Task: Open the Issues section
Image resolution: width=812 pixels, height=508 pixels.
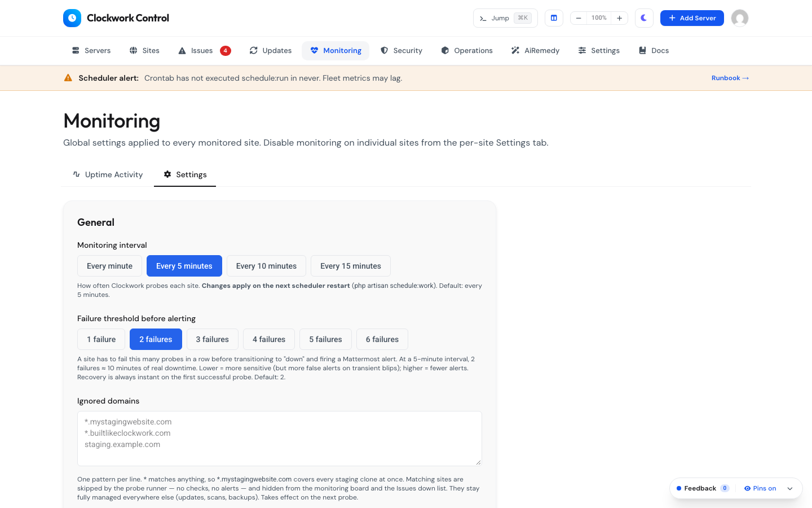Action: pos(204,51)
